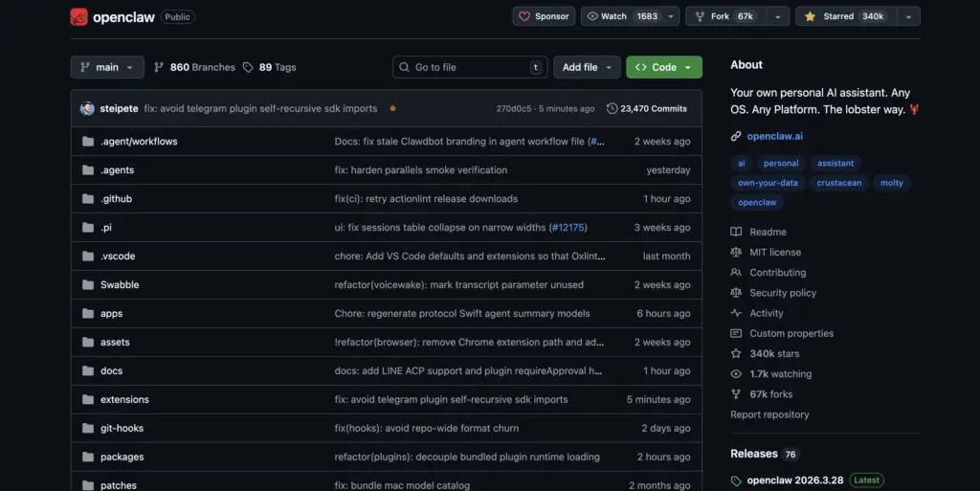Click the .agents folder icon
Screen dimensions: 980x491
(88, 170)
